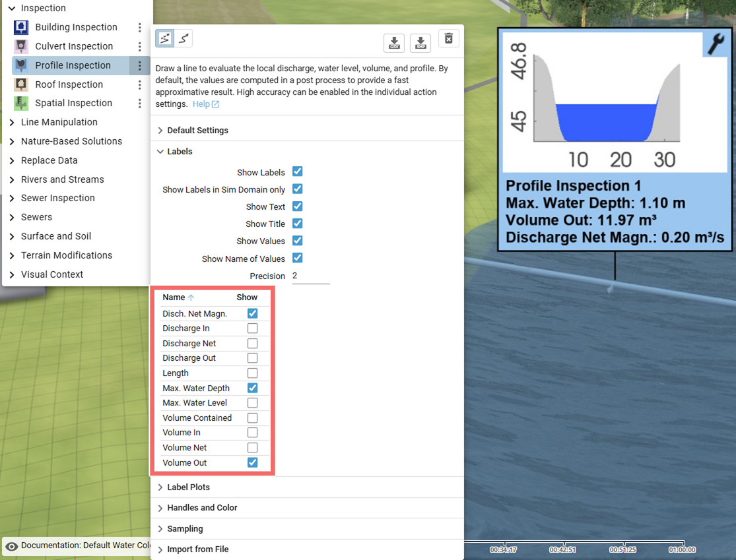736x560 pixels.
Task: Expand the Default Settings section
Action: (197, 130)
